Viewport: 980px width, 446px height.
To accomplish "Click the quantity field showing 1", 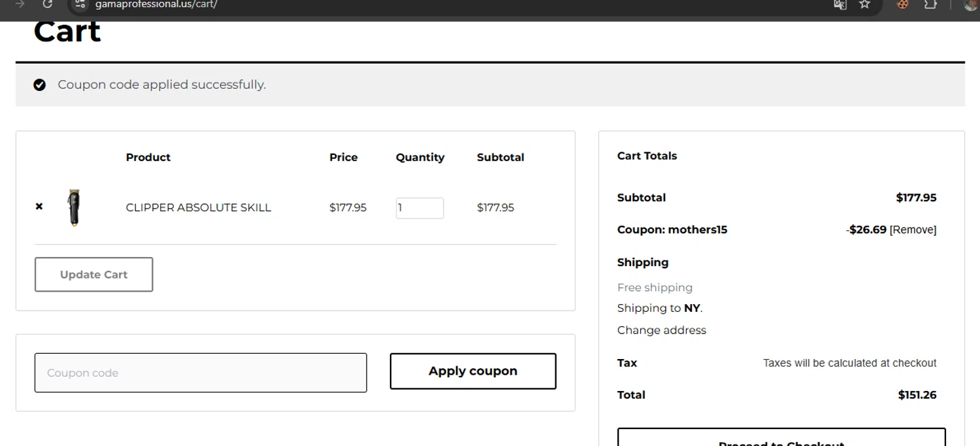I will 419,208.
